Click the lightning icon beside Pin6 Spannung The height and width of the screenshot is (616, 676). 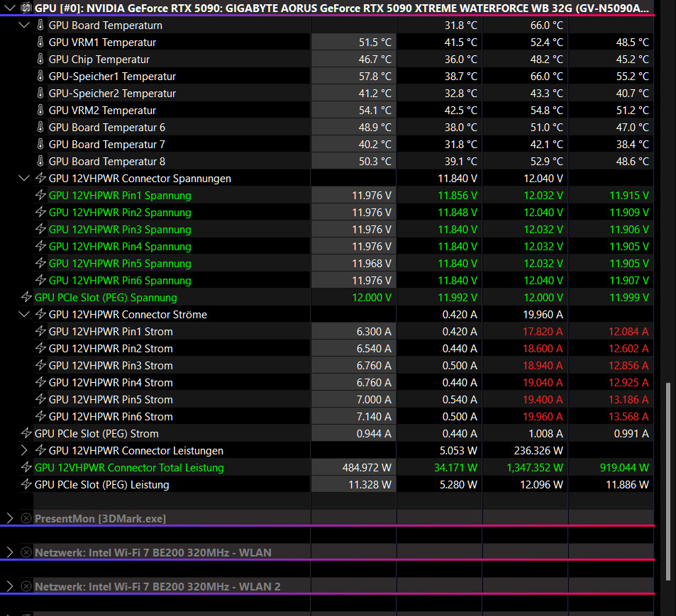(40, 280)
